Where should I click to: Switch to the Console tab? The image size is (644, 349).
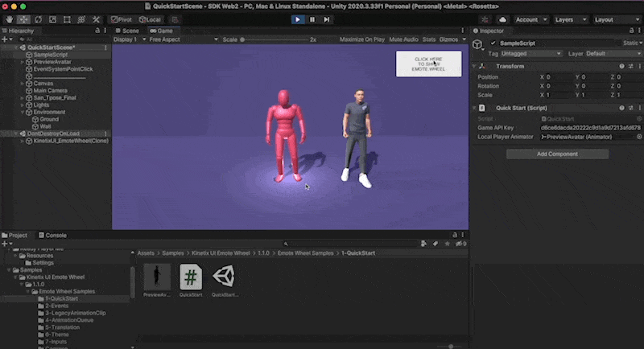52,236
